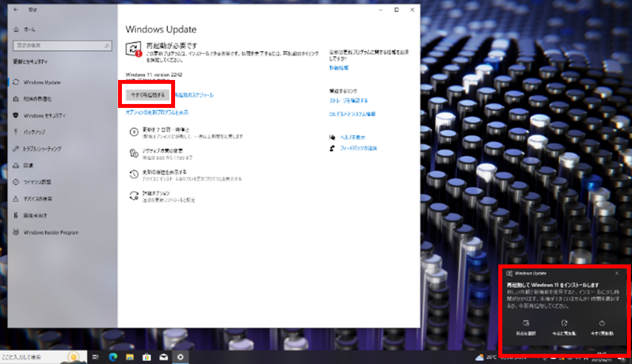Click the restart-required status icon
Viewport: 632px width, 364px height.
134,49
